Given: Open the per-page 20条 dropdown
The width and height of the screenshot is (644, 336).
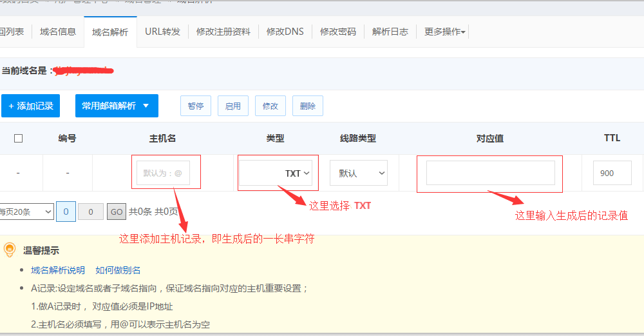Looking at the screenshot, I should pyautogui.click(x=26, y=211).
